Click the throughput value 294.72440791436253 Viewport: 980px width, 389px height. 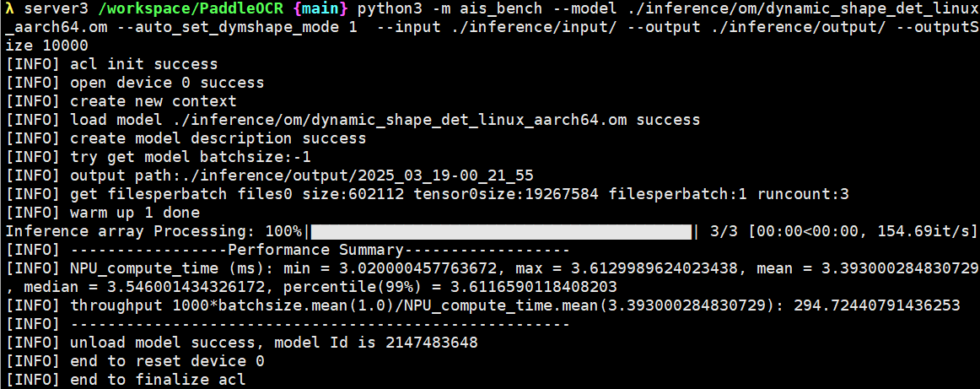876,305
